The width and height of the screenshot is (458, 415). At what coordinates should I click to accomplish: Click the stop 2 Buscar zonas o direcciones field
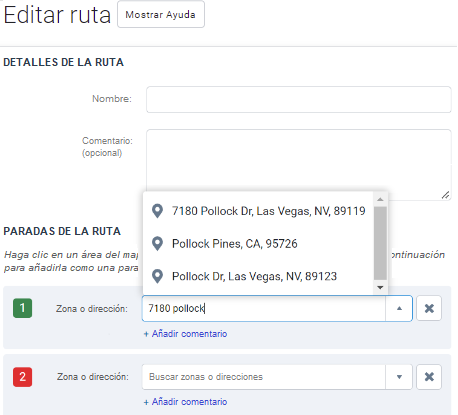264,377
